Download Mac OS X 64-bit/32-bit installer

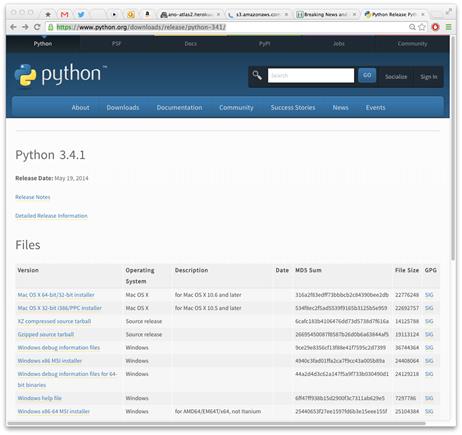pyautogui.click(x=56, y=295)
